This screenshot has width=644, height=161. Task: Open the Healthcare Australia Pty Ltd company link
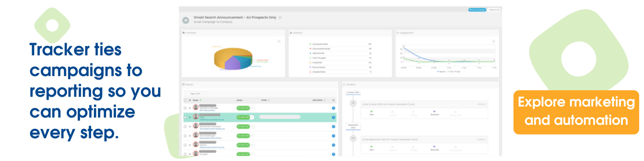(x=212, y=120)
